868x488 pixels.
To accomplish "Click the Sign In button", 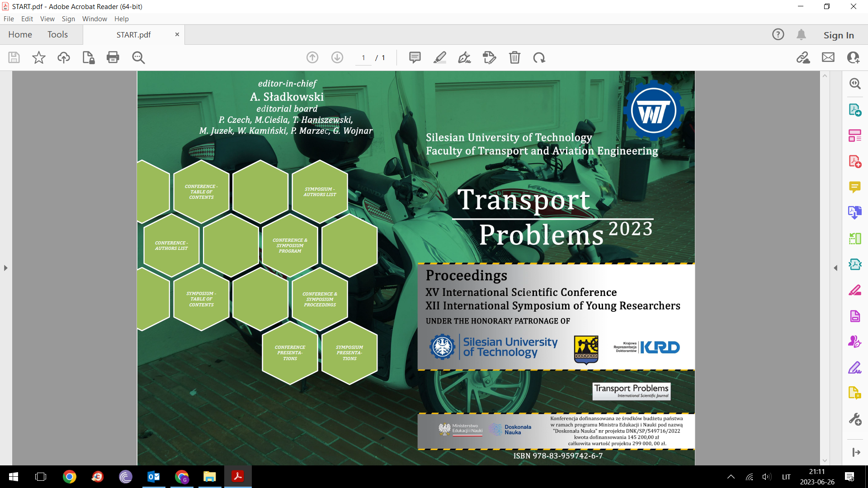I will 839,35.
